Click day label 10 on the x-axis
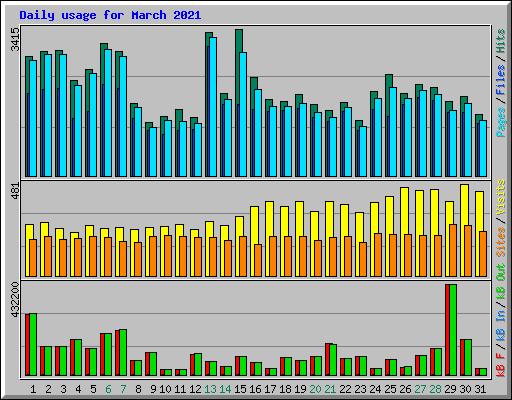512x400 pixels. pos(165,389)
